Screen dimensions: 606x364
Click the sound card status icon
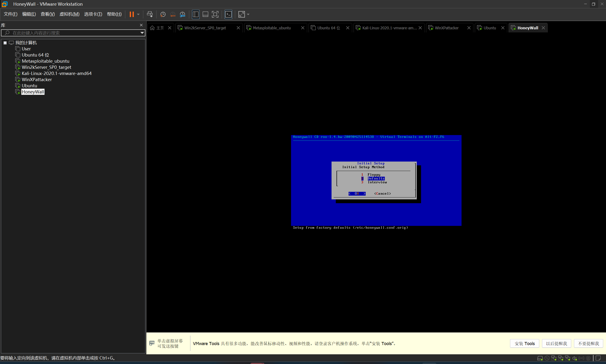pos(575,358)
